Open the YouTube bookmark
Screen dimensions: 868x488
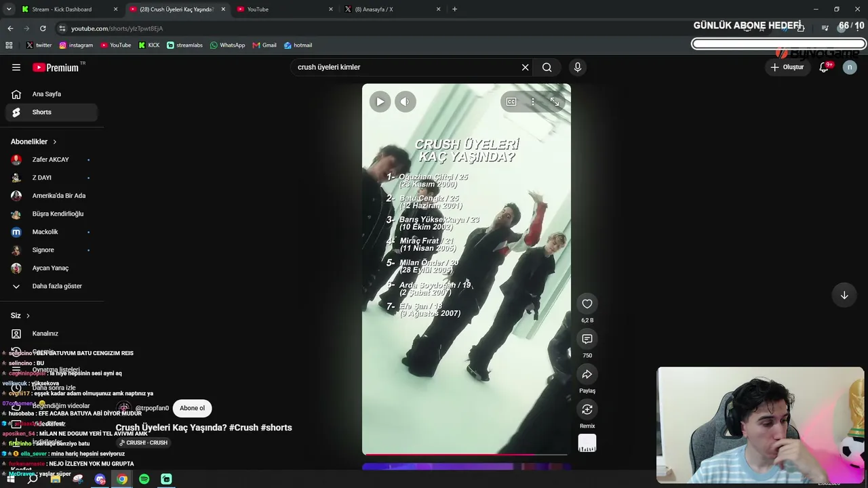[x=115, y=45]
